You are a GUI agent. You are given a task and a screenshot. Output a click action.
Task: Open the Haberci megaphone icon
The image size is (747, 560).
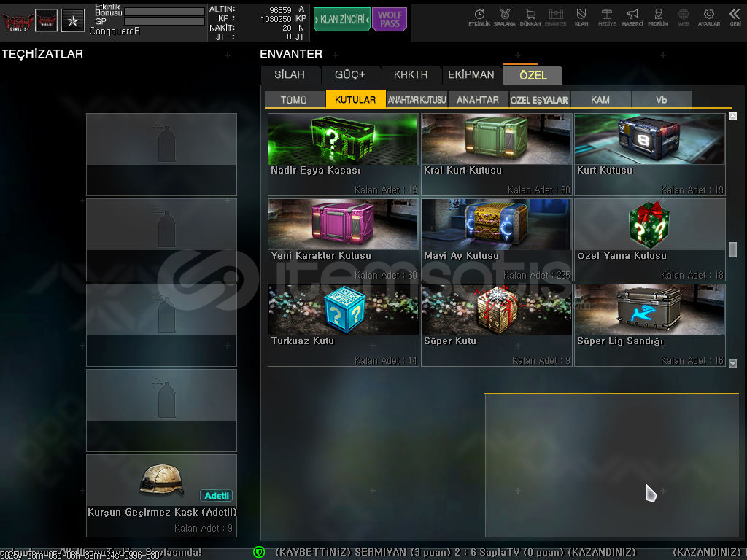coord(632,17)
